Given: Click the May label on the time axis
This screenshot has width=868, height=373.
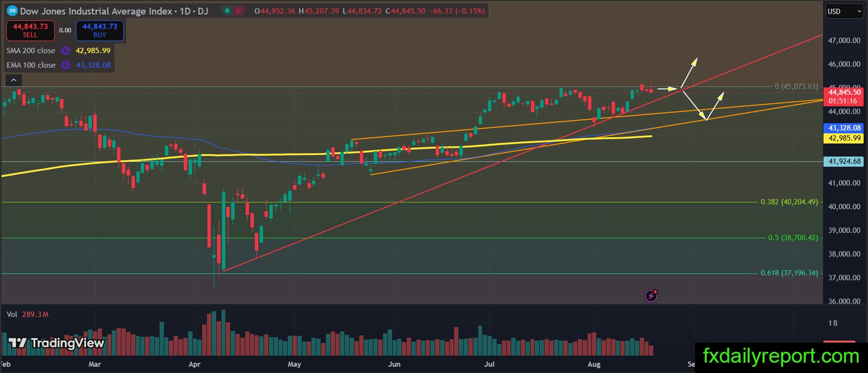Looking at the screenshot, I should (294, 364).
